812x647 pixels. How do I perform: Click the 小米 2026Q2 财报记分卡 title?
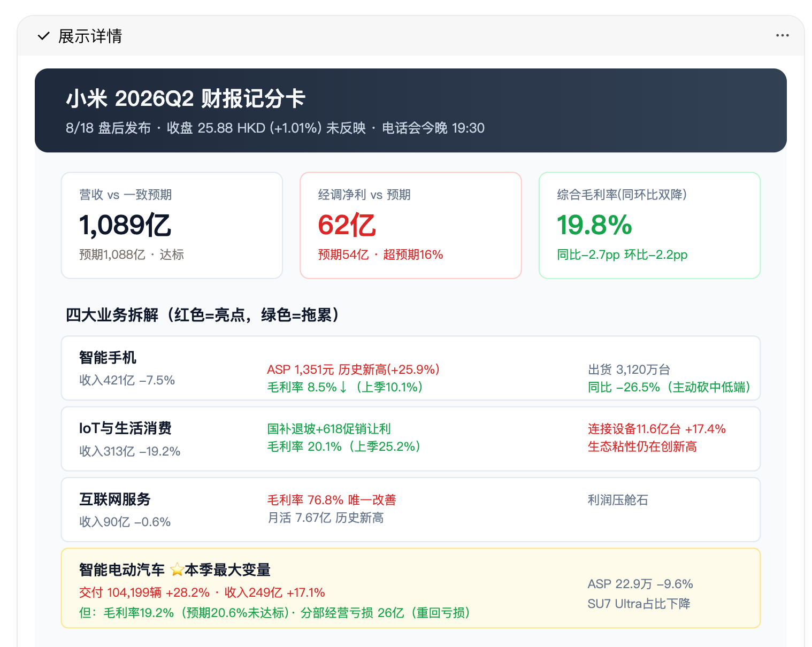pyautogui.click(x=185, y=99)
